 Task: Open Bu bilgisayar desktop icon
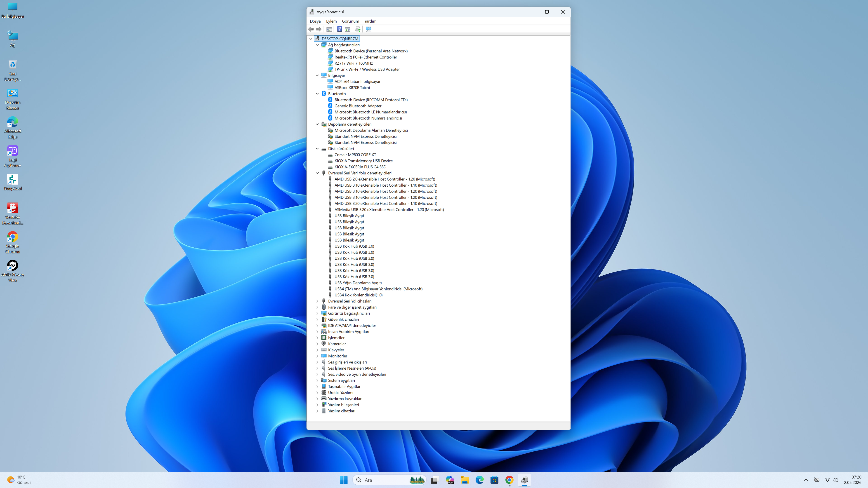point(12,10)
